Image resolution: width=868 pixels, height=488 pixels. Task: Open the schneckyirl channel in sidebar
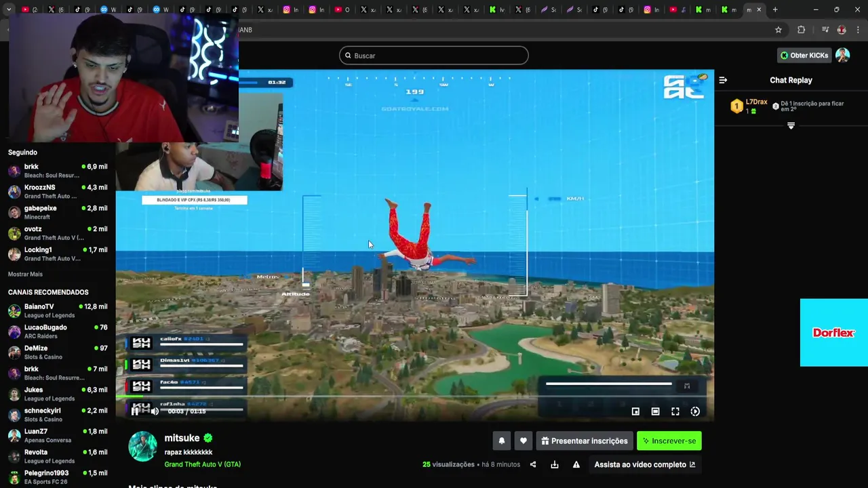coord(58,415)
